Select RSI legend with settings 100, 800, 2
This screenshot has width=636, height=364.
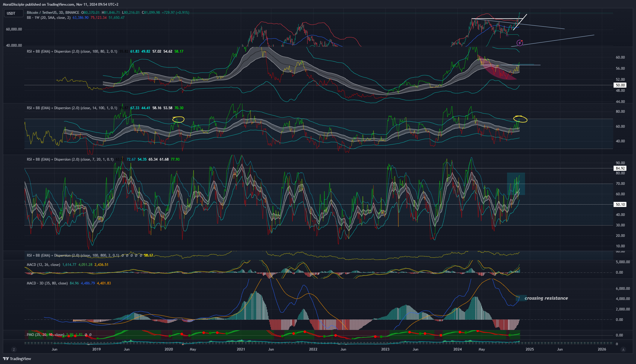pos(73,255)
